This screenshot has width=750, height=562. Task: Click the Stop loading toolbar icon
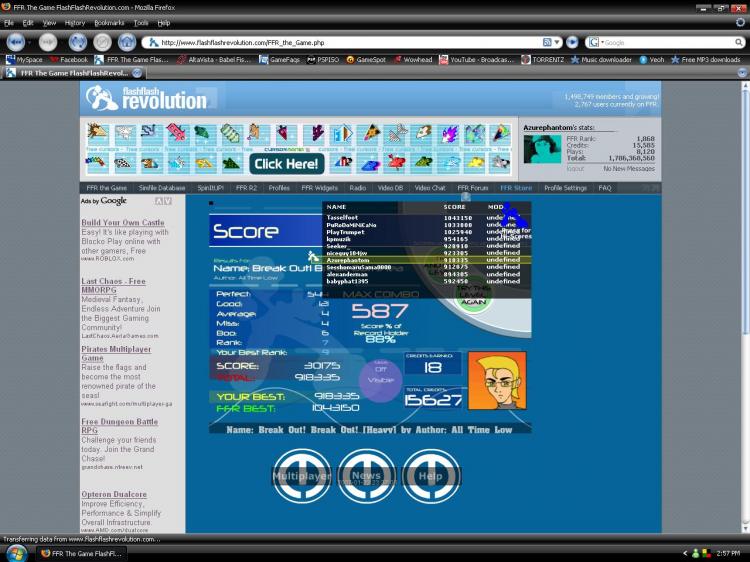tap(102, 43)
